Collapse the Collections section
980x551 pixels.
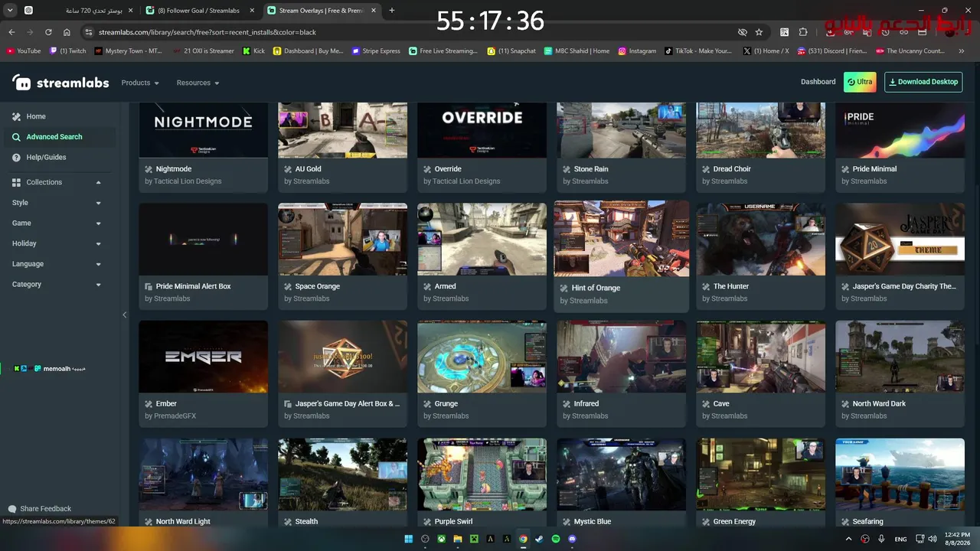click(x=98, y=182)
